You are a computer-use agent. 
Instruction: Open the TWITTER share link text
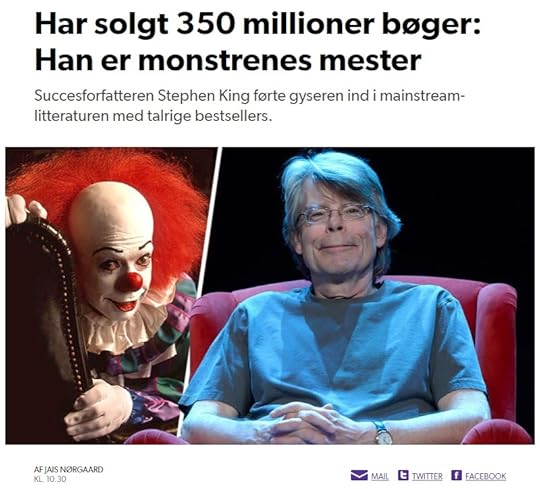pos(427,476)
